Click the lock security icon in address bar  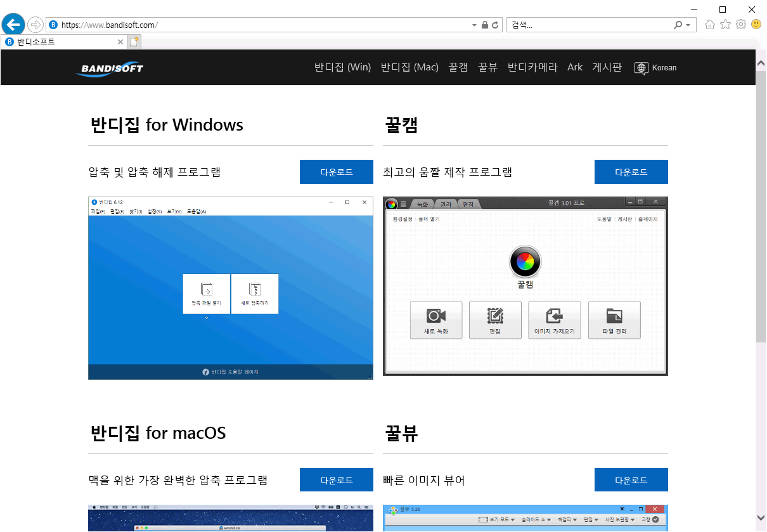[485, 25]
